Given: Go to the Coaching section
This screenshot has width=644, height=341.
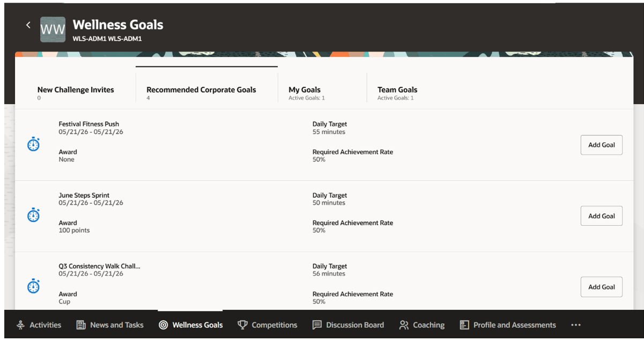Looking at the screenshot, I should click(x=422, y=325).
